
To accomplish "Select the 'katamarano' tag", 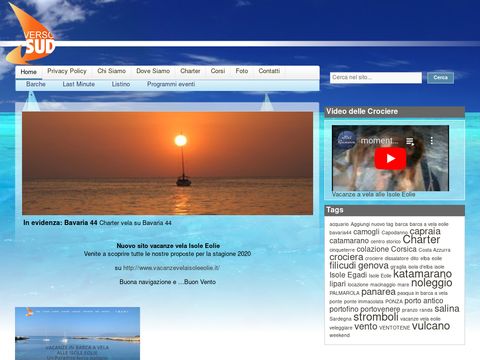I will tap(422, 274).
